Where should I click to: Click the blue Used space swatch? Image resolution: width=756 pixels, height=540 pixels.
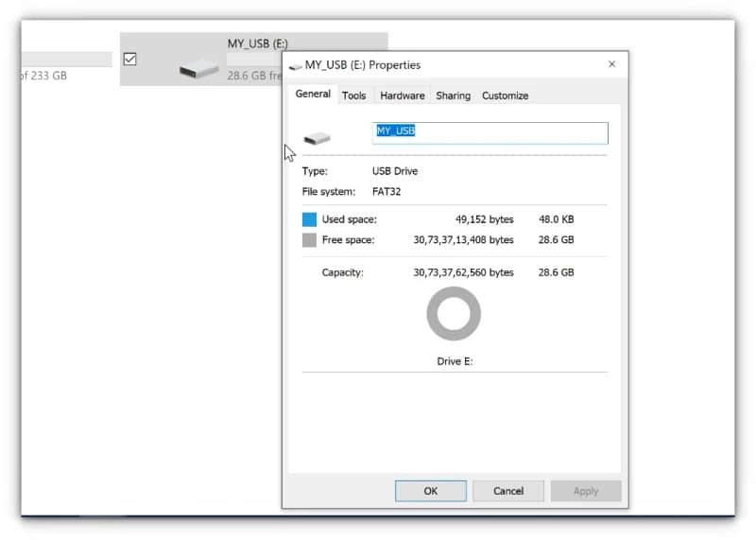point(309,219)
